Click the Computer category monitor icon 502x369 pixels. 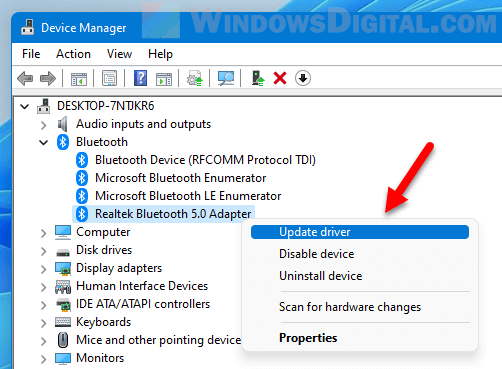[63, 232]
